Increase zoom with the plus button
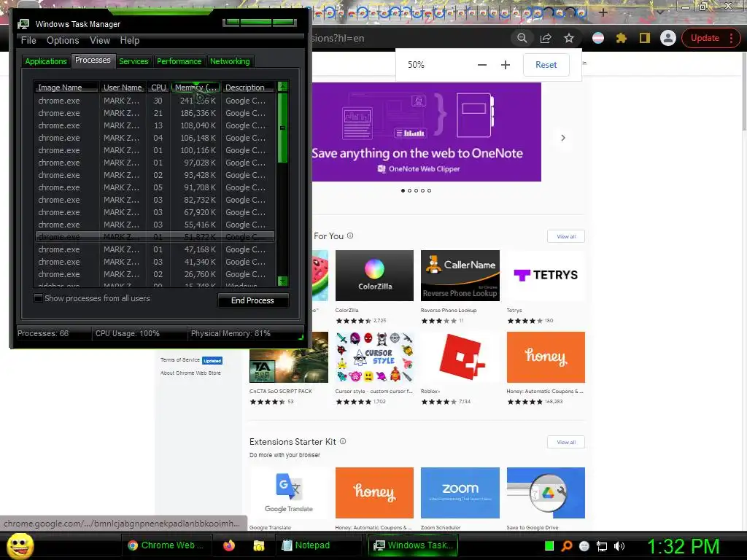The width and height of the screenshot is (747, 560). pos(506,65)
